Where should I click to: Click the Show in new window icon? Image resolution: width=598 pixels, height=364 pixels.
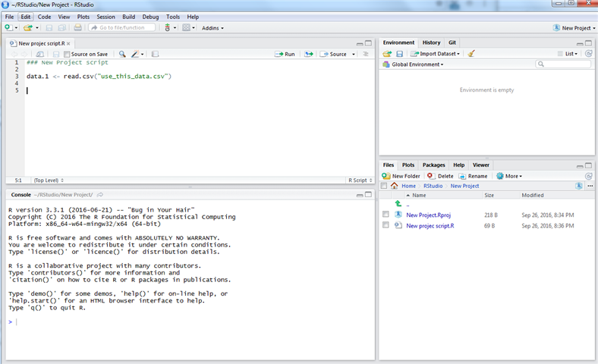click(39, 54)
